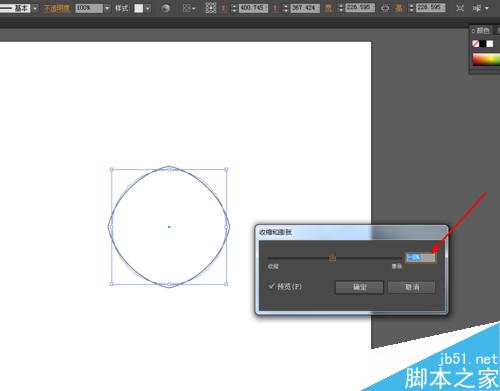500x391 pixels.
Task: Select the None swatch in Color panel
Action: point(476,44)
